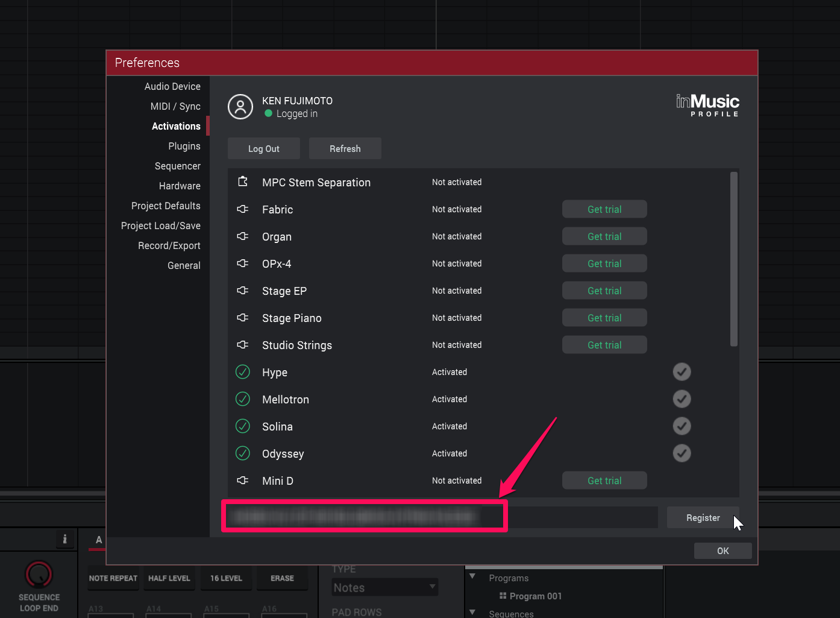The height and width of the screenshot is (618, 840).
Task: Open Project Defaults preferences
Action: [166, 206]
